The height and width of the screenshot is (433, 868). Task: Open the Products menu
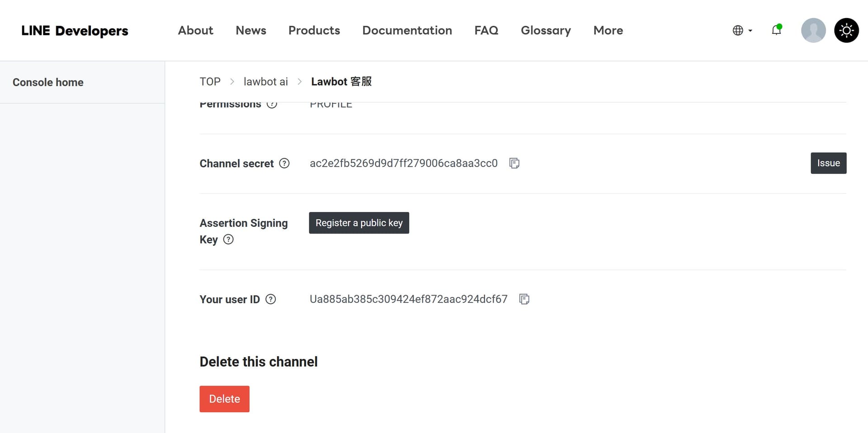coord(314,30)
